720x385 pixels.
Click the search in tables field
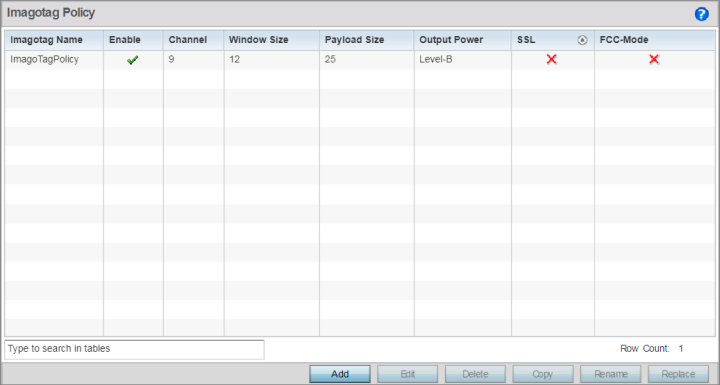(x=134, y=349)
